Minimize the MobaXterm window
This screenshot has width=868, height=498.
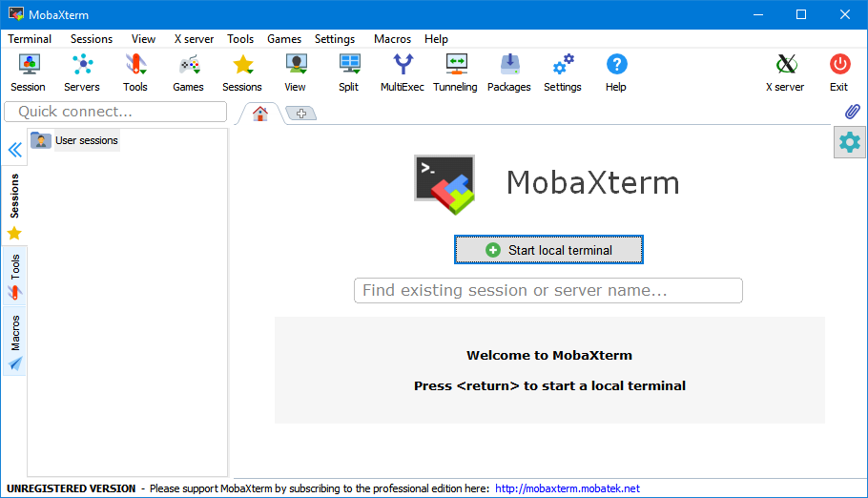point(758,14)
